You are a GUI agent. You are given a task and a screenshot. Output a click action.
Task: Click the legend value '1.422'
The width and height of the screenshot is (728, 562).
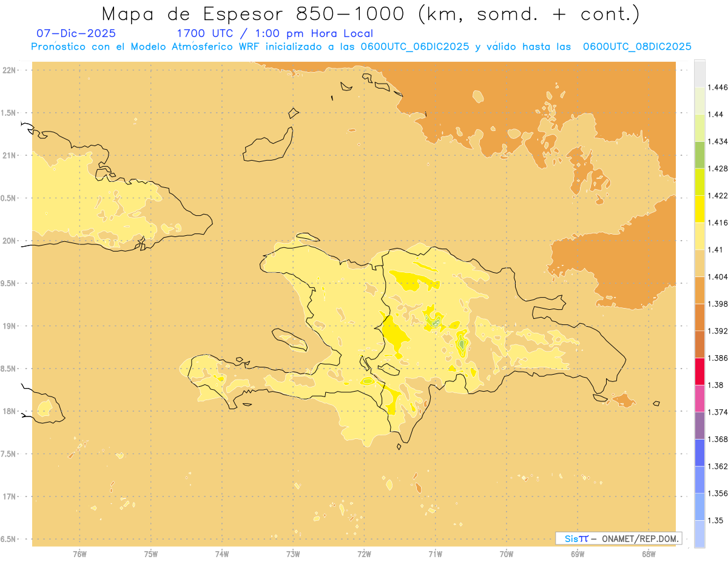pyautogui.click(x=718, y=195)
